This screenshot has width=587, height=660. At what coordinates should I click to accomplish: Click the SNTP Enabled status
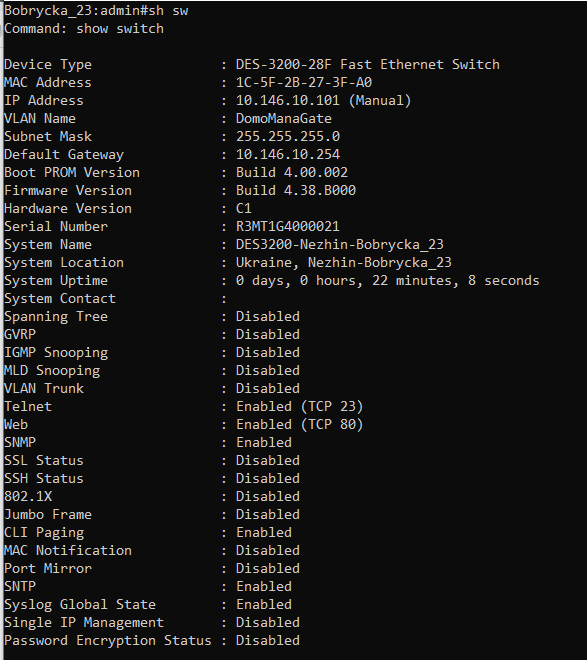click(264, 586)
